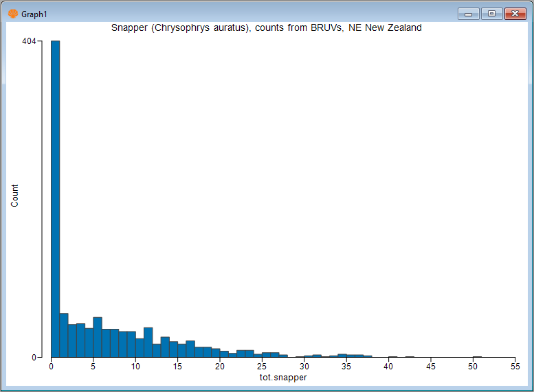Minimize the Graph1 window
534x392 pixels.
(469, 14)
